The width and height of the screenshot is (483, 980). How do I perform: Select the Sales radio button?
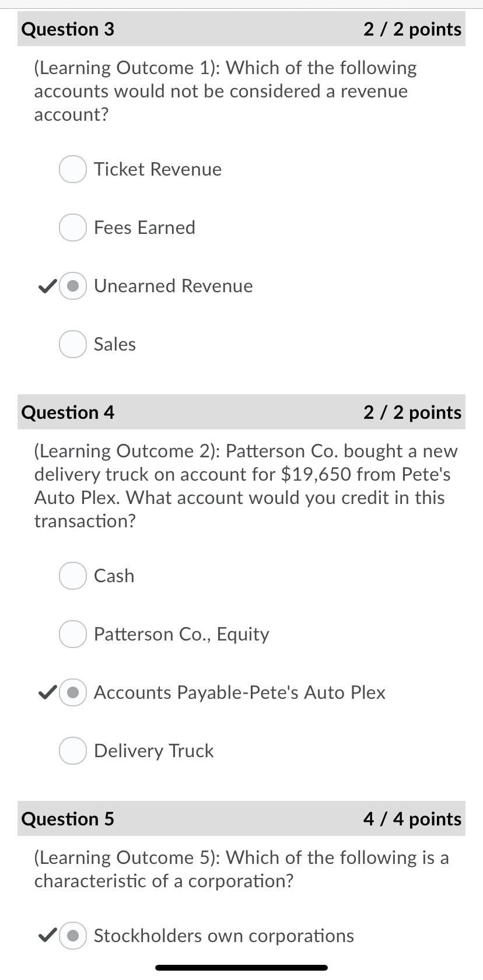pyautogui.click(x=73, y=344)
